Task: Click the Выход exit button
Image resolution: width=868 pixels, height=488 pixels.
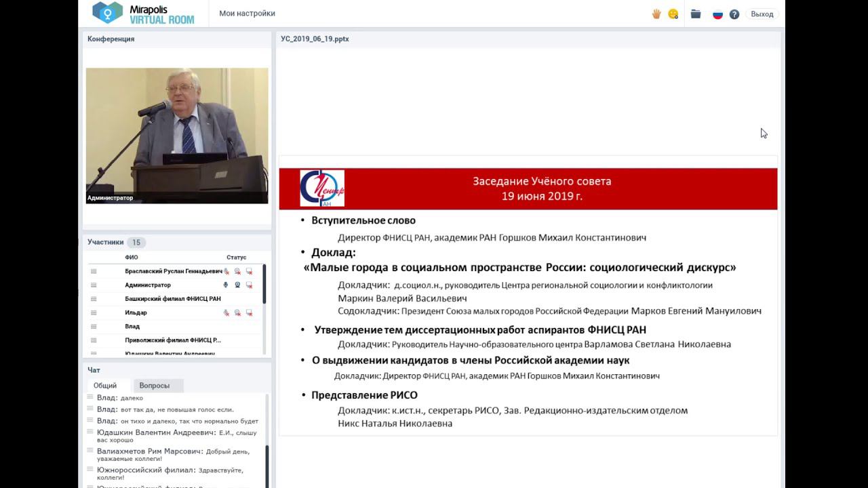Action: (762, 14)
